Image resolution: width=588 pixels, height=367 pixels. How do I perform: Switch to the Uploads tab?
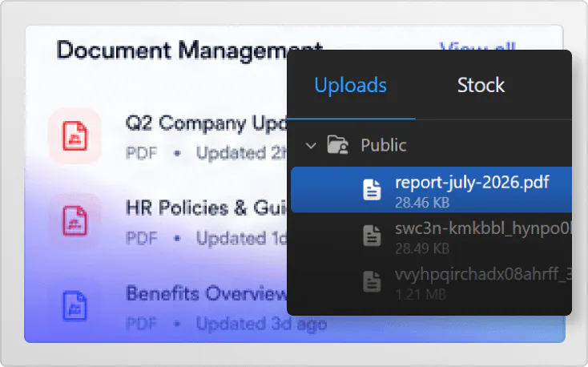click(x=350, y=85)
